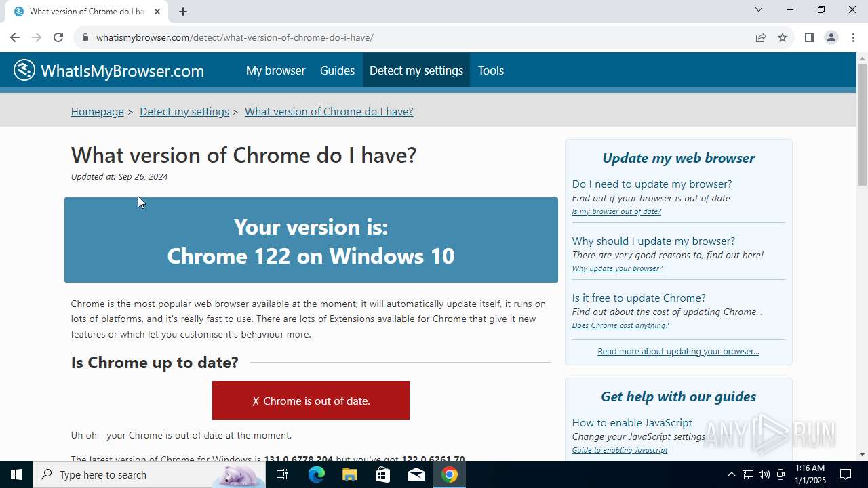Click the 'Updated at: Sep 26, 2024' text
Screen dimensions: 868x488
pos(119,177)
